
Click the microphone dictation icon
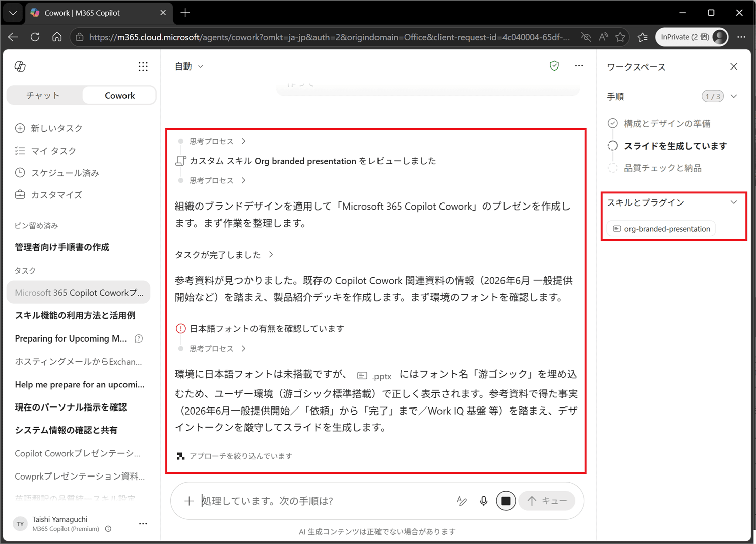pos(483,501)
